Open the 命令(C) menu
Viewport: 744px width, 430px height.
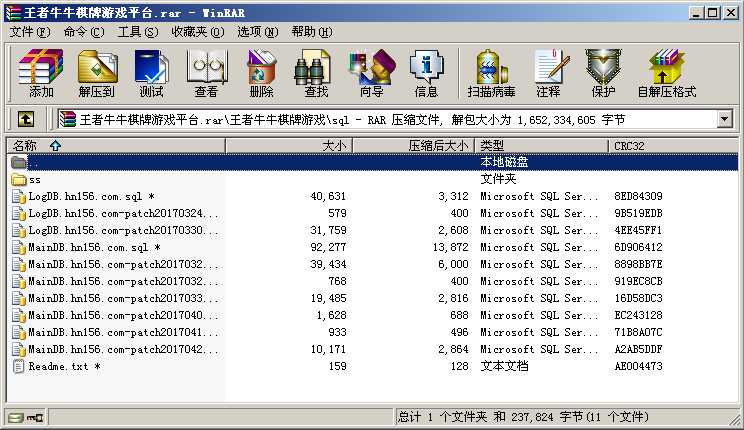[84, 32]
